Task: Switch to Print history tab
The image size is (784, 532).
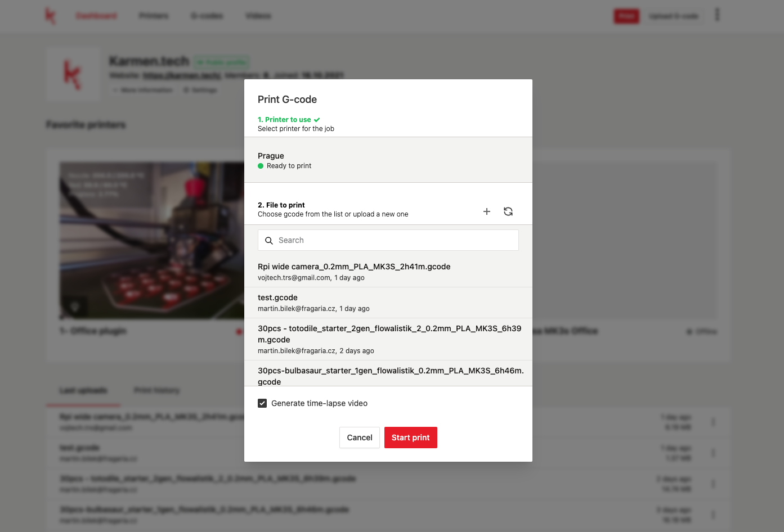Action: click(156, 390)
